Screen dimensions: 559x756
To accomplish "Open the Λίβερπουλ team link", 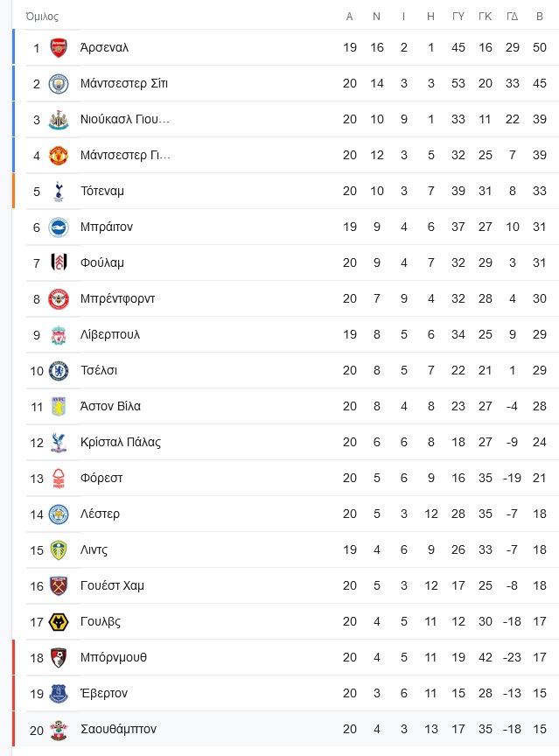I will pyautogui.click(x=110, y=334).
